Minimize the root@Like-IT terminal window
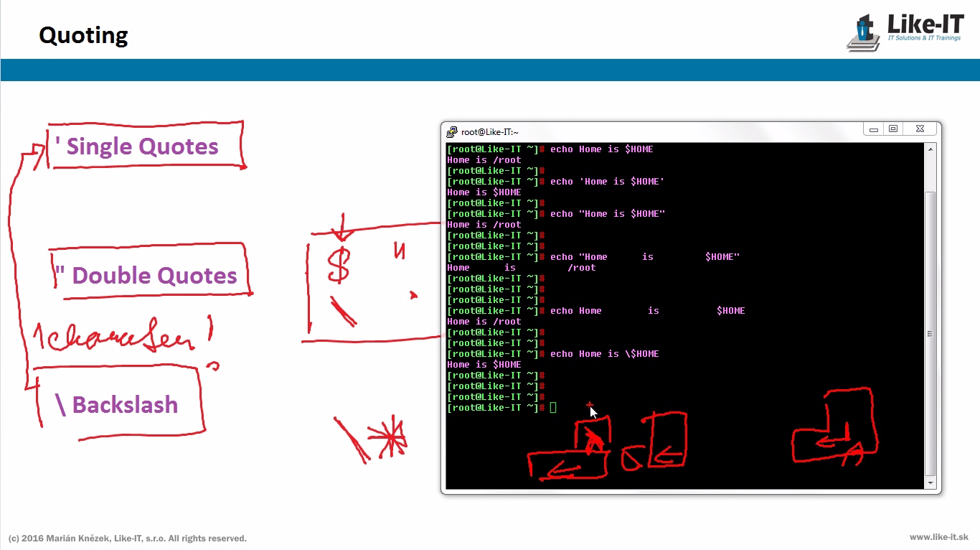The height and width of the screenshot is (550, 980). pos(874,129)
